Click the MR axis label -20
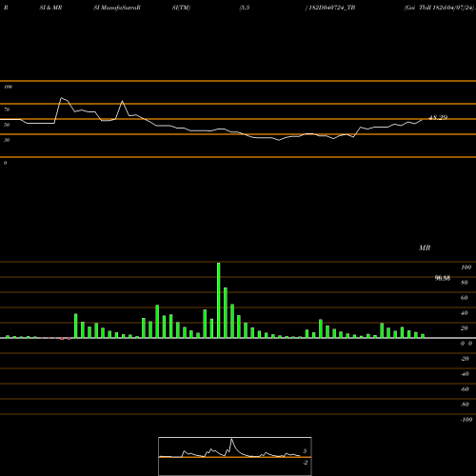Image resolution: width=476 pixels, height=476 pixels. click(465, 359)
